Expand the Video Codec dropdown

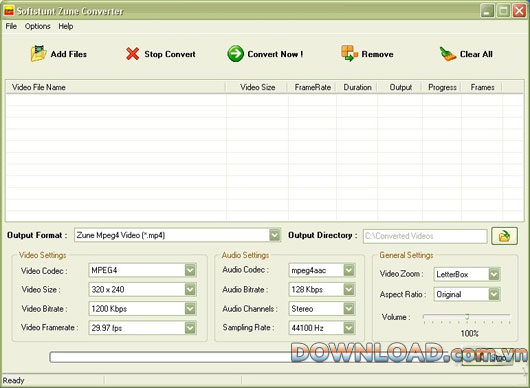190,270
